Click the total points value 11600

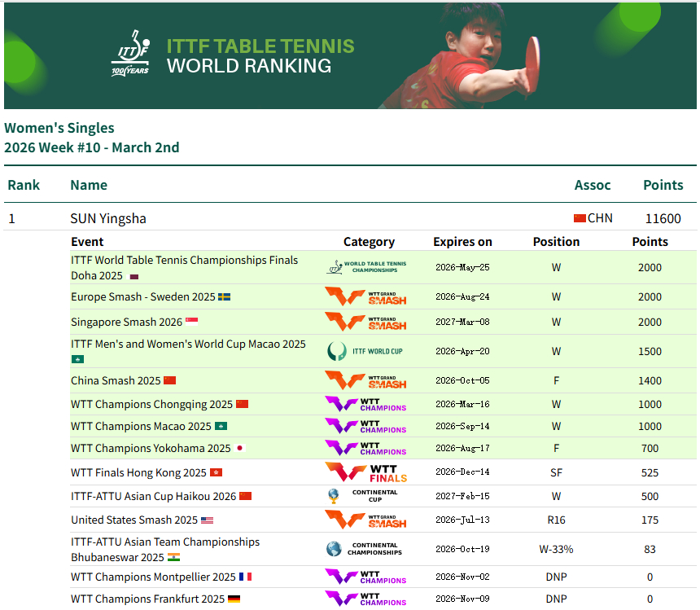point(663,218)
